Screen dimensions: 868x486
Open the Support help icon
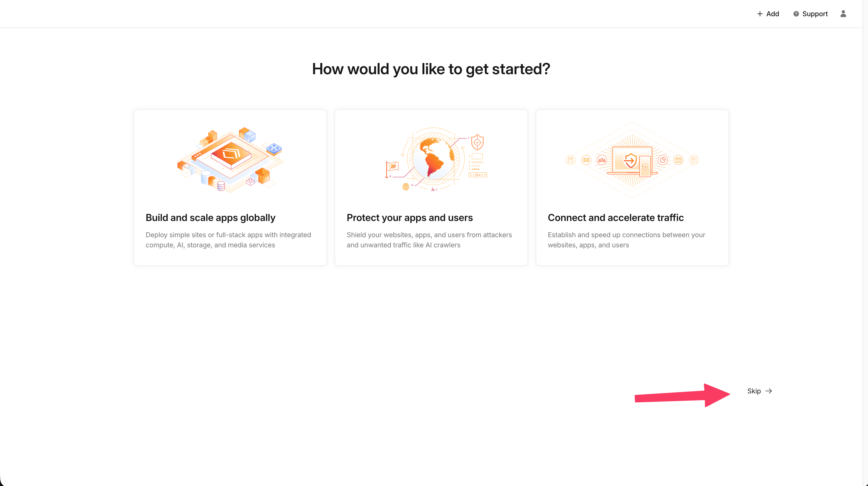pos(796,14)
